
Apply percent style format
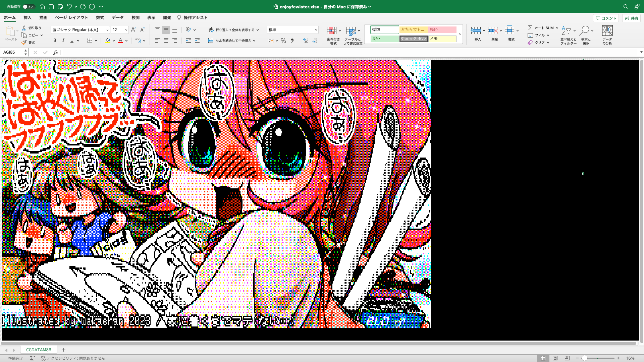(x=283, y=41)
